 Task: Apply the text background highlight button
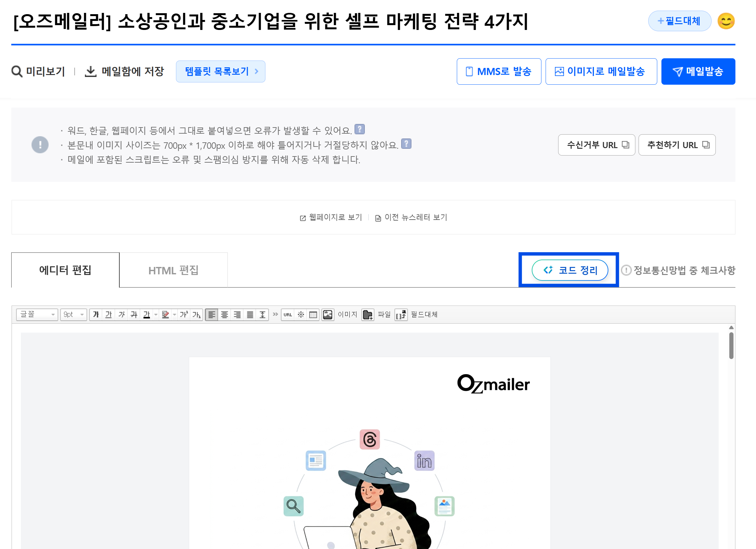(165, 314)
